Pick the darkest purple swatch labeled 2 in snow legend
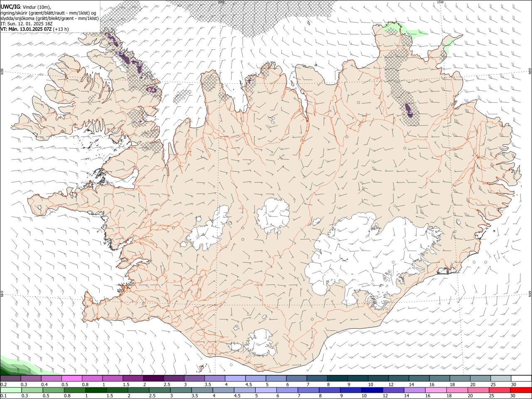Image resolution: width=532 pixels, height=399 pixels. 153,378
